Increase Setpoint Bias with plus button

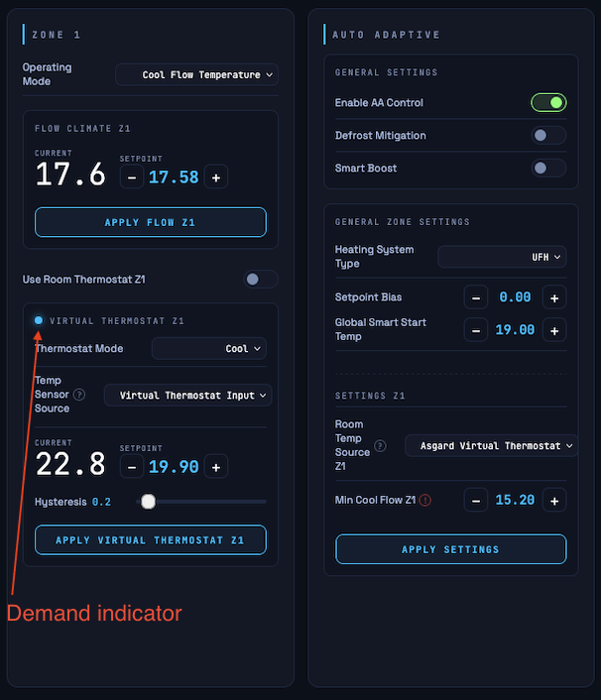554,297
